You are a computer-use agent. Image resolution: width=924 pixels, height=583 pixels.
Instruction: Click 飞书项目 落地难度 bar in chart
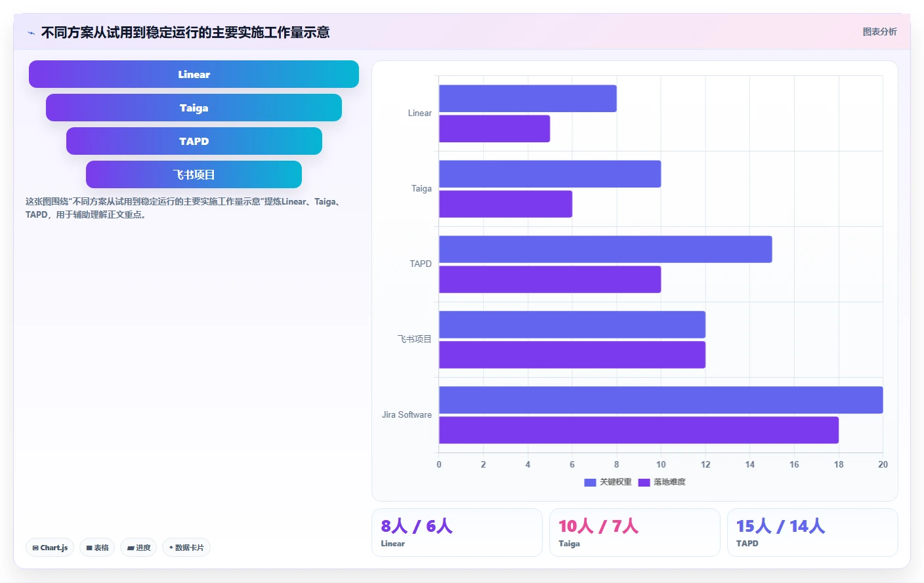(572, 355)
